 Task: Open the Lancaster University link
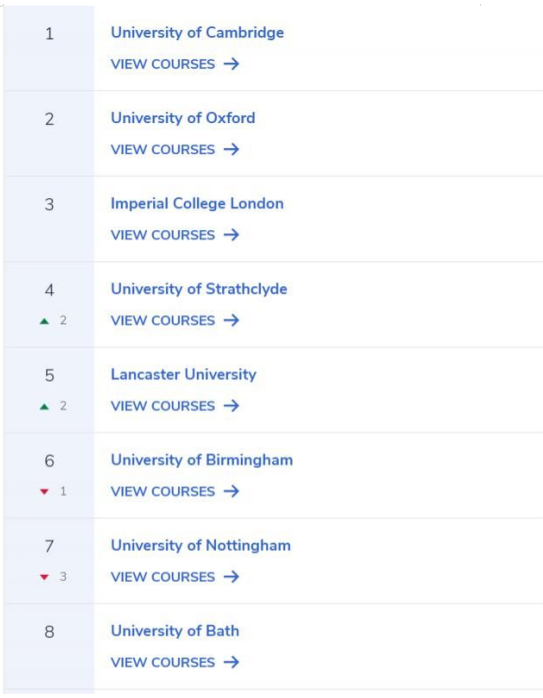click(x=183, y=375)
